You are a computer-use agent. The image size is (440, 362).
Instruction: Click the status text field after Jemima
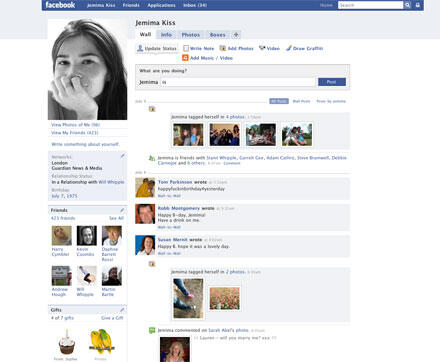click(x=238, y=82)
